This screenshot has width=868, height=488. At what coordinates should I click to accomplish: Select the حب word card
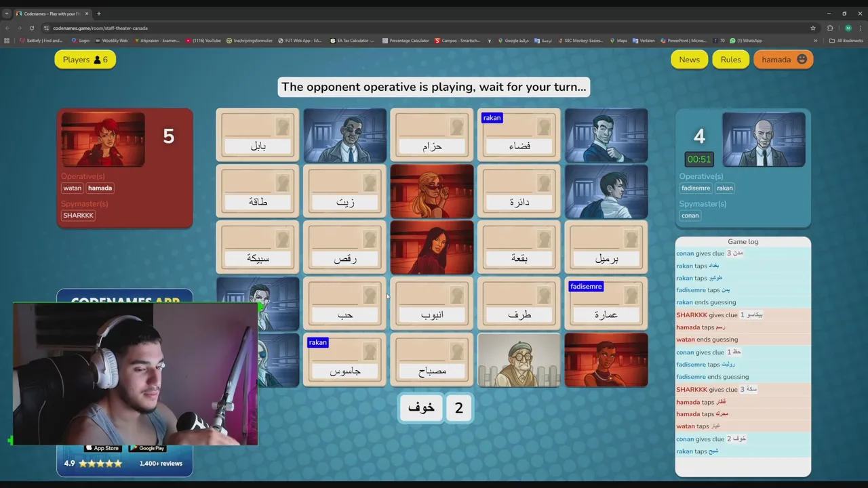point(344,304)
